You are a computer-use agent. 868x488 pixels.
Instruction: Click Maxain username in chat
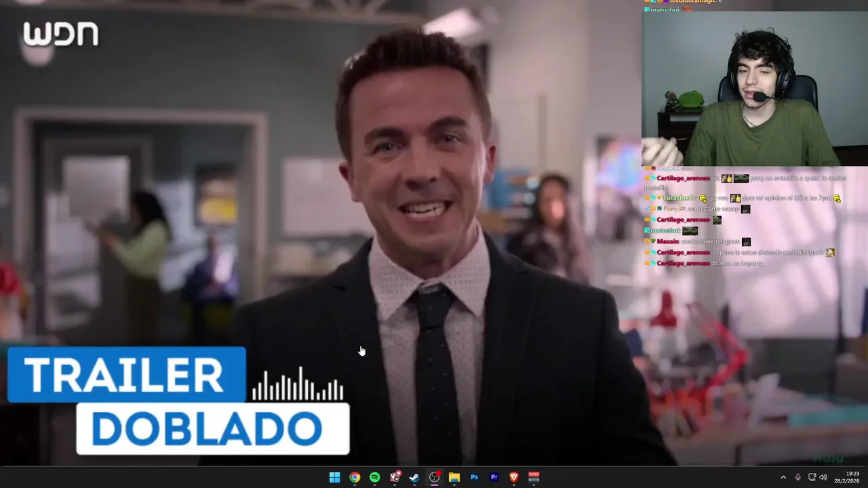[668, 241]
